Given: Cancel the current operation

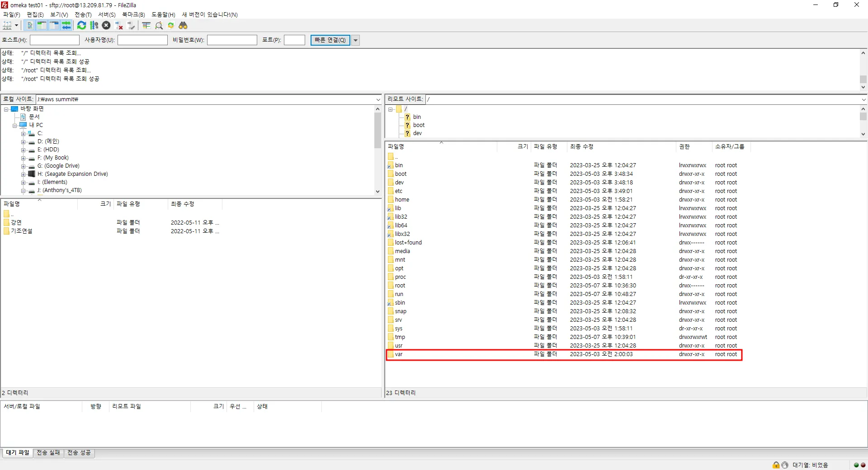Looking at the screenshot, I should click(106, 25).
